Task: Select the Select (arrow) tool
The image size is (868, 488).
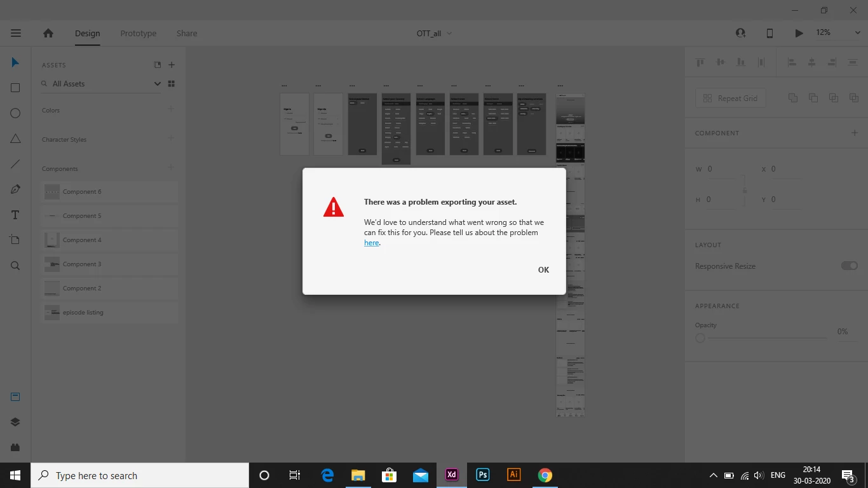Action: pos(15,62)
